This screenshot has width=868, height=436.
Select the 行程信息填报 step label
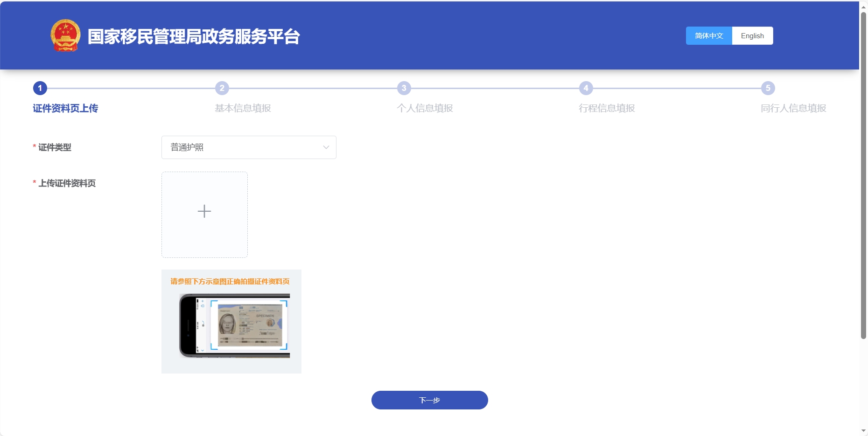pyautogui.click(x=607, y=108)
